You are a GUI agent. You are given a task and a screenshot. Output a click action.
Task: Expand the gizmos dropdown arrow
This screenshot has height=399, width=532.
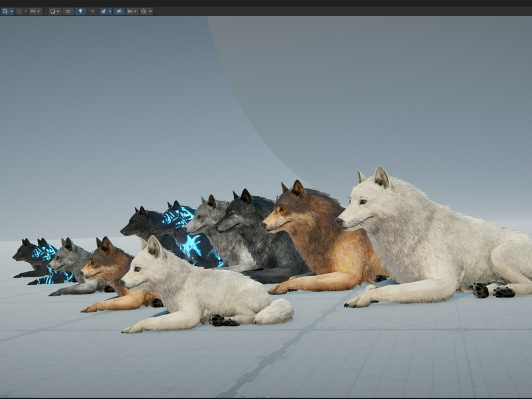point(150,11)
